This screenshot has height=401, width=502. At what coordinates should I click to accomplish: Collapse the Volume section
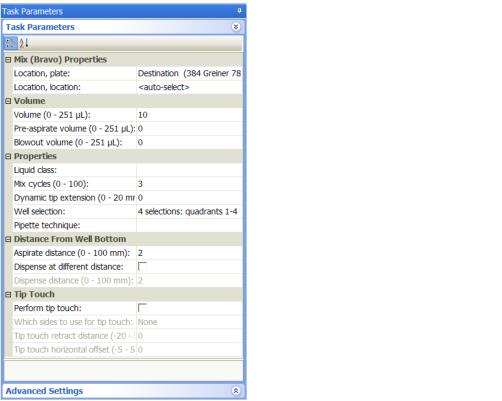(8, 101)
